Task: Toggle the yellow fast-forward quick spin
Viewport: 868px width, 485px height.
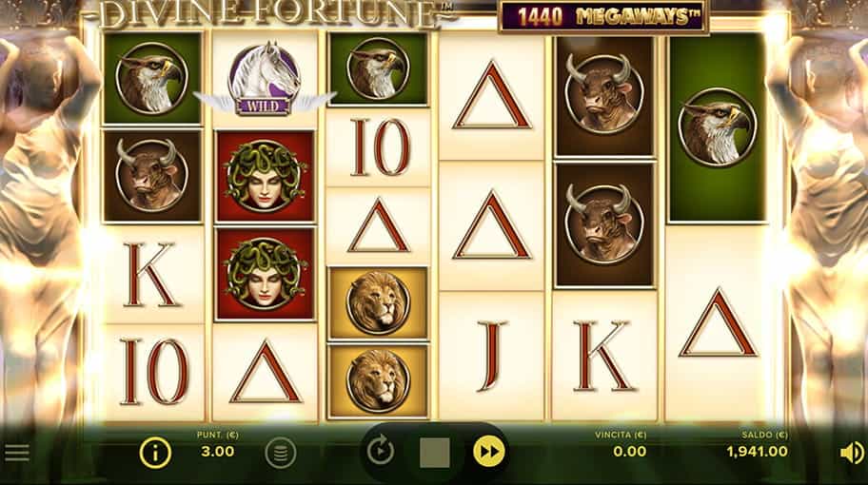Action: tap(489, 452)
